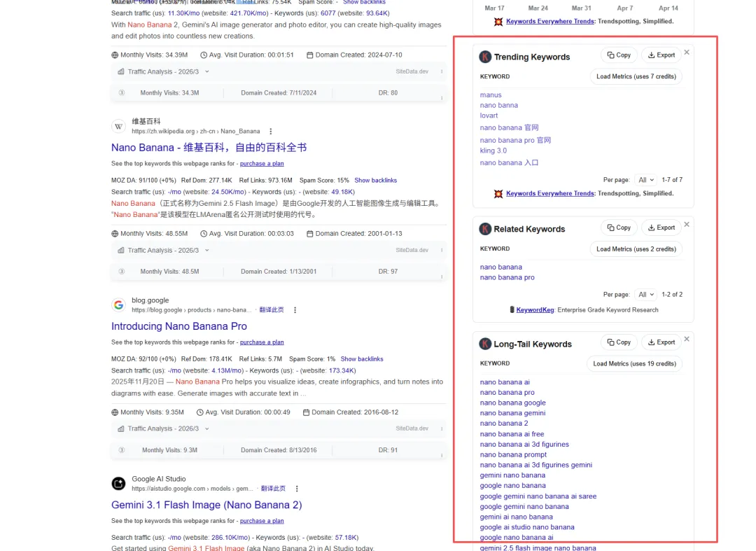Load Metrics using 2 credits

pos(636,249)
